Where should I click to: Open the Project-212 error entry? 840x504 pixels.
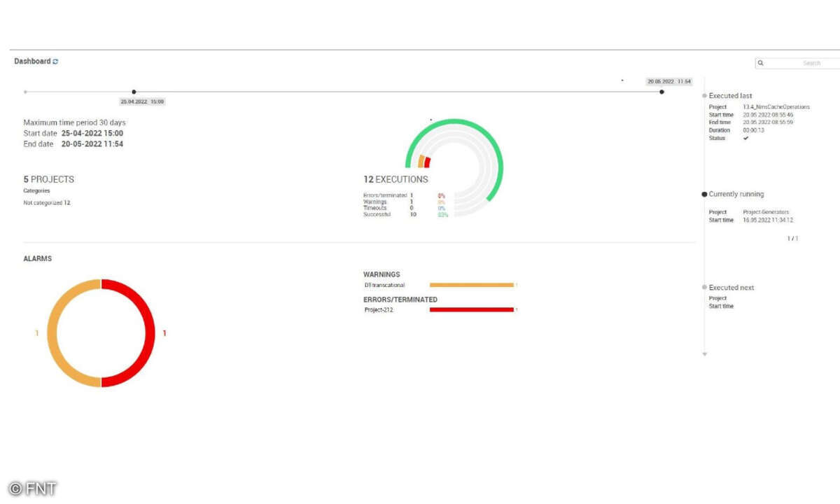[379, 309]
